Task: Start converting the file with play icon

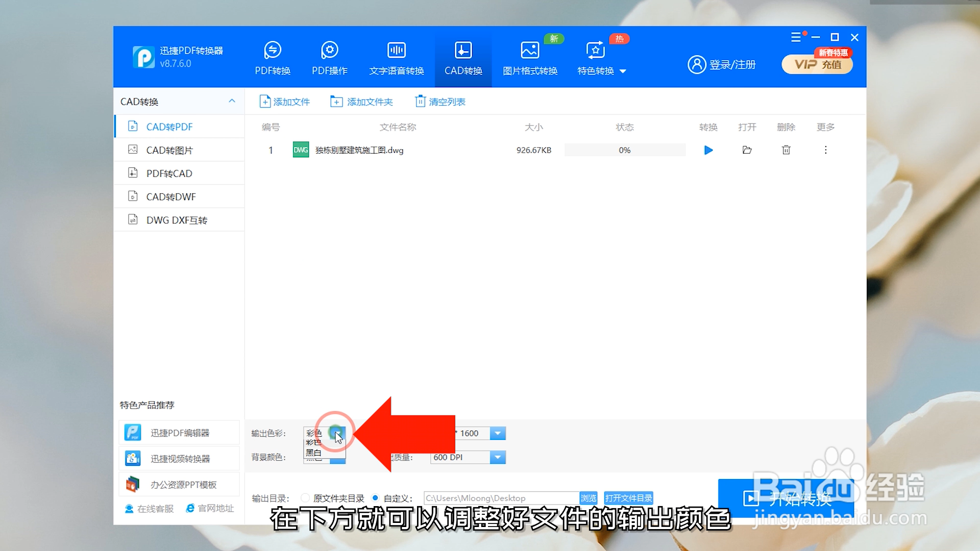Action: 708,150
